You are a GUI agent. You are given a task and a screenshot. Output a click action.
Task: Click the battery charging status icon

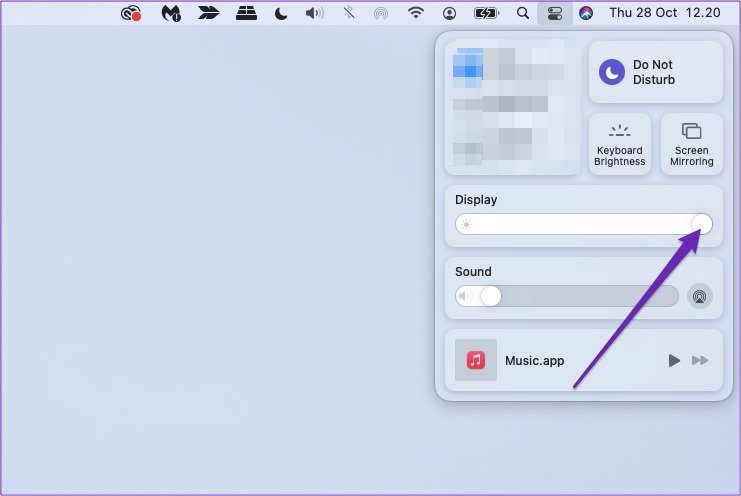tap(486, 13)
